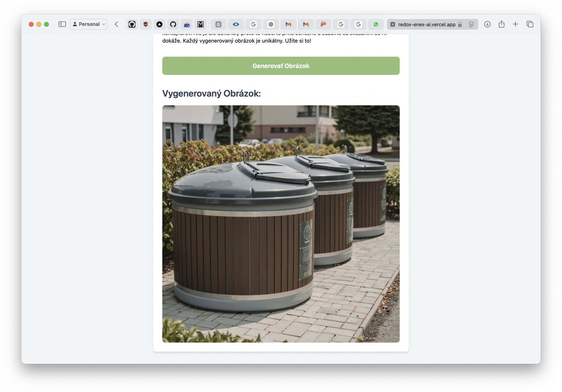Click the padlock icon in address bar
The width and height of the screenshot is (562, 392).
point(460,25)
